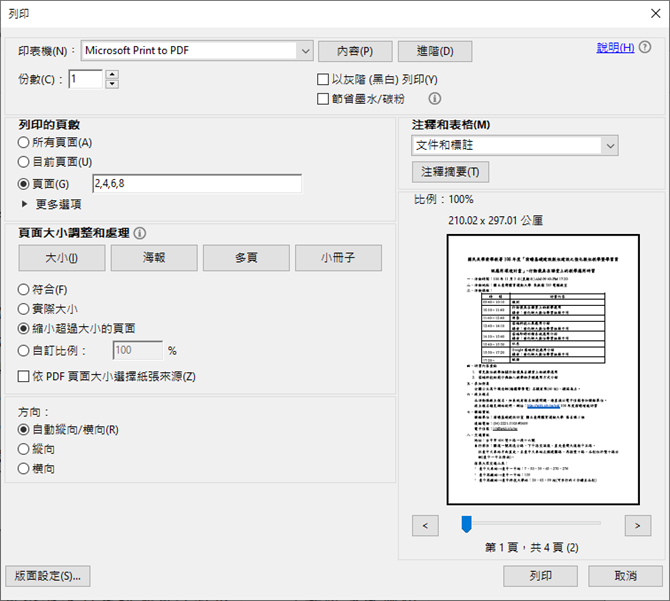Go to previous preview page arrow
Image resolution: width=670 pixels, height=601 pixels.
click(425, 525)
